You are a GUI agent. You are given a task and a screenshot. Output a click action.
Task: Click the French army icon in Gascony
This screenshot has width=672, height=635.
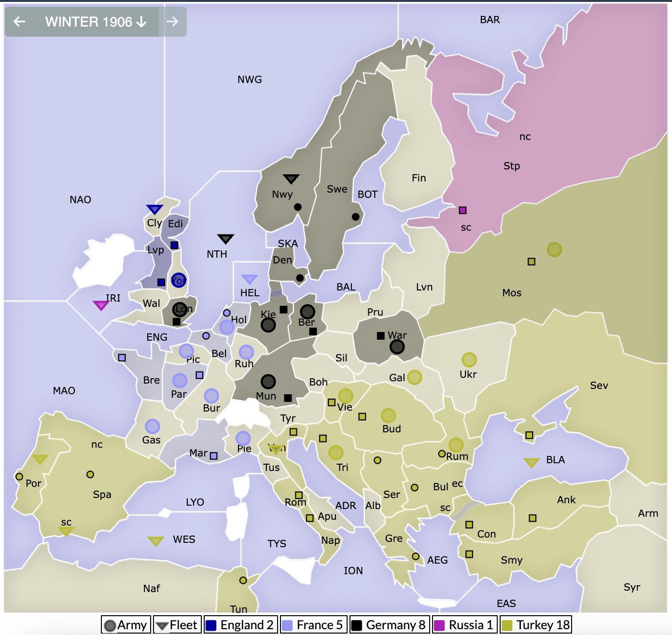click(x=153, y=427)
